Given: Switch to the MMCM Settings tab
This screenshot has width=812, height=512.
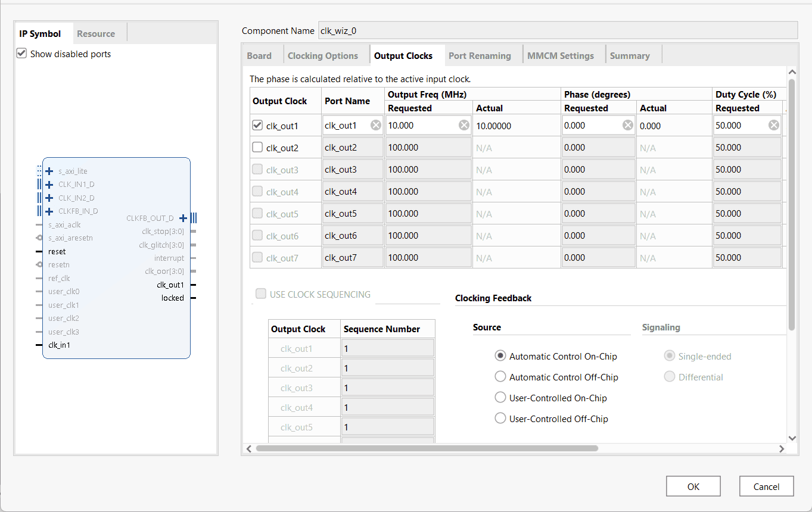Looking at the screenshot, I should coord(560,56).
